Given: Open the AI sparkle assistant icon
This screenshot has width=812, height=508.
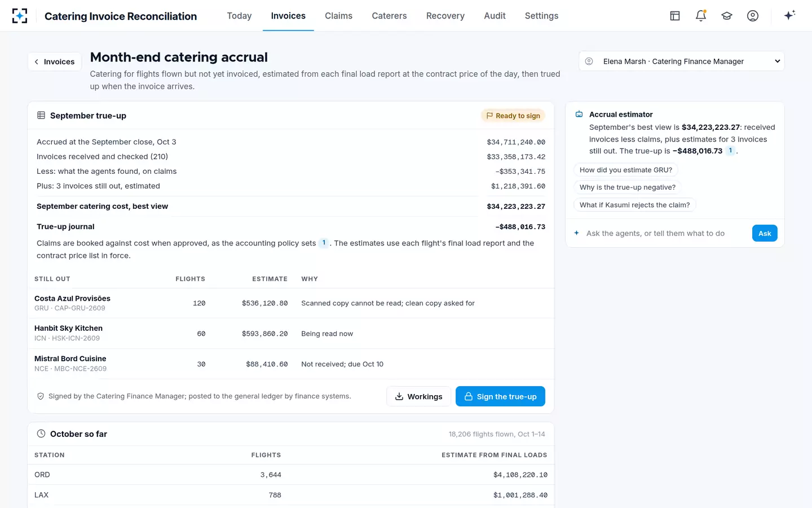Looking at the screenshot, I should (x=789, y=15).
